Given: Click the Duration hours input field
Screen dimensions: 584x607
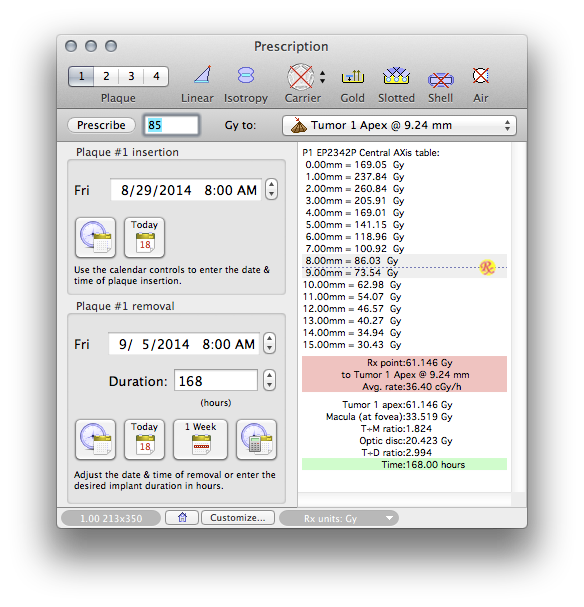Looking at the screenshot, I should click(216, 381).
